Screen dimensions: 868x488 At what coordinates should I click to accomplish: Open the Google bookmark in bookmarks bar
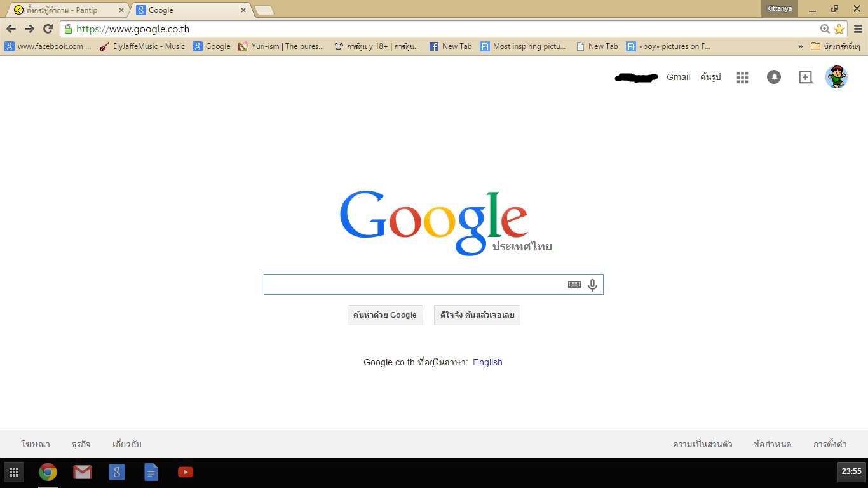[212, 46]
